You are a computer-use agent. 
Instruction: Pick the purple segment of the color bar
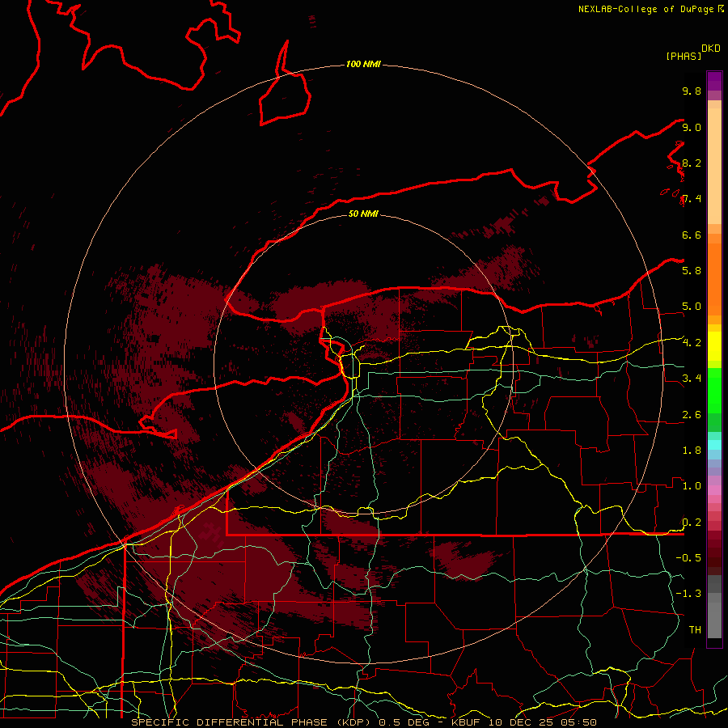pos(714,81)
